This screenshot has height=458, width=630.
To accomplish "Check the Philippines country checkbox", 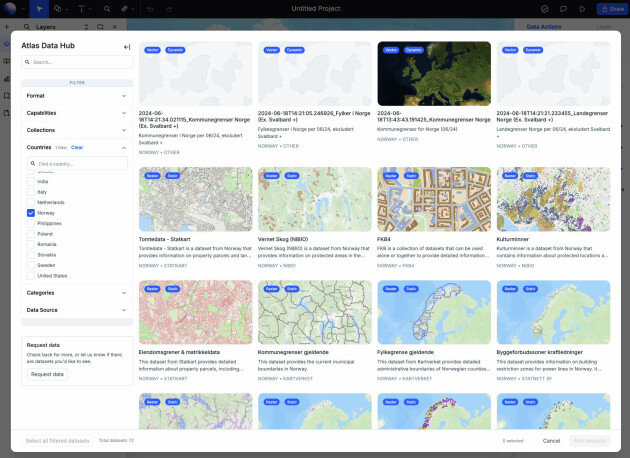I will coord(31,223).
